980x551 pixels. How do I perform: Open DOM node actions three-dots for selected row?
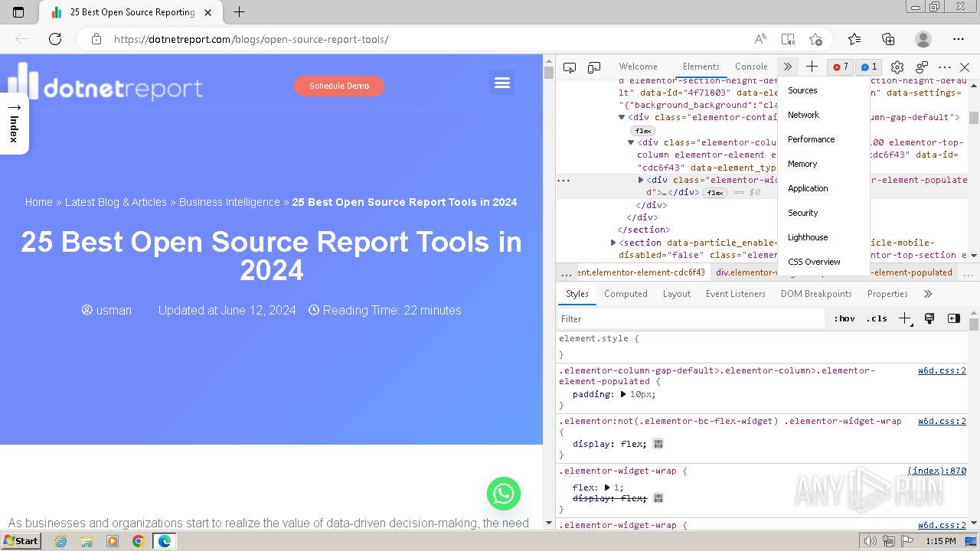coord(563,181)
